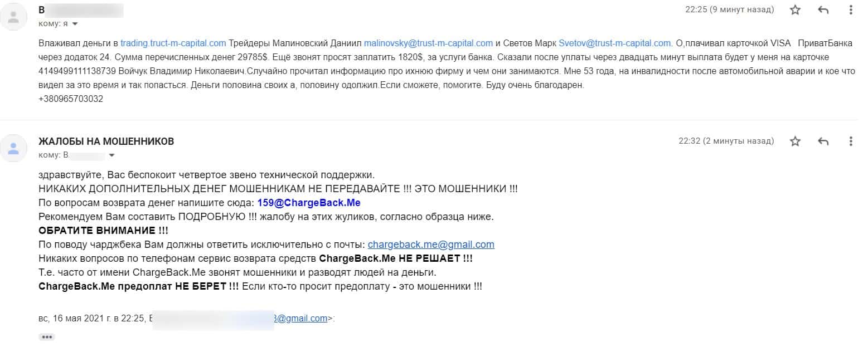This screenshot has height=347, width=868.
Task: Open more options for first email
Action: 851,10
